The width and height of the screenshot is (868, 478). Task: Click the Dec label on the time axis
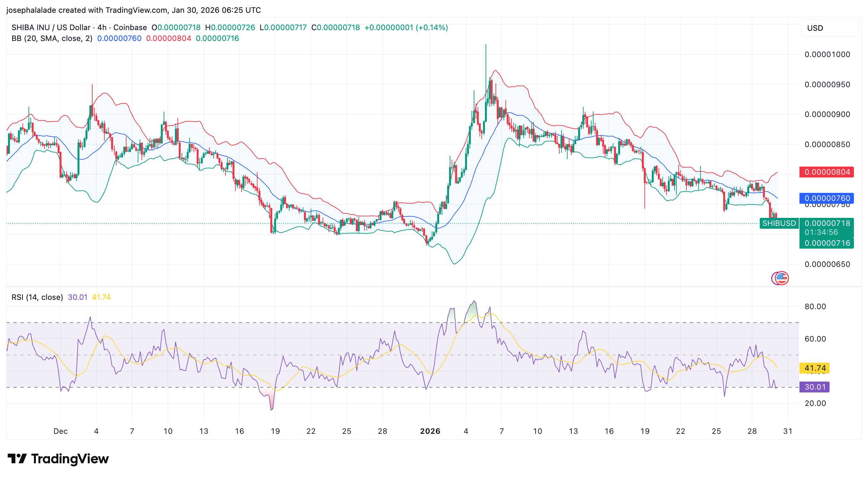click(60, 431)
